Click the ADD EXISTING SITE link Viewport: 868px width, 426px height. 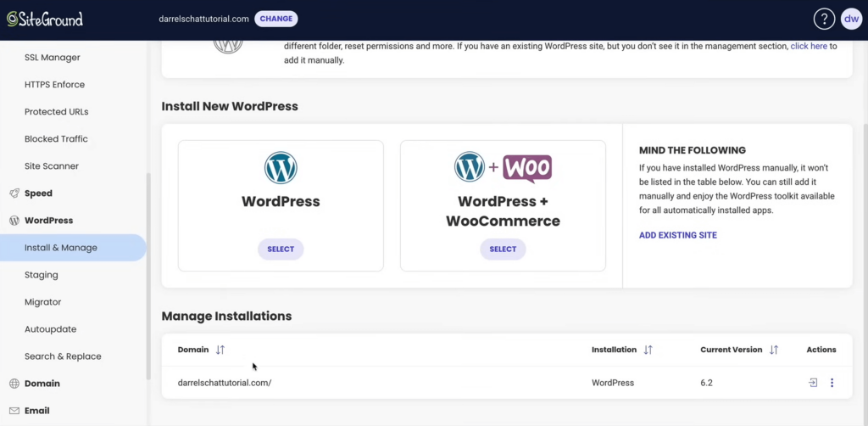tap(678, 235)
